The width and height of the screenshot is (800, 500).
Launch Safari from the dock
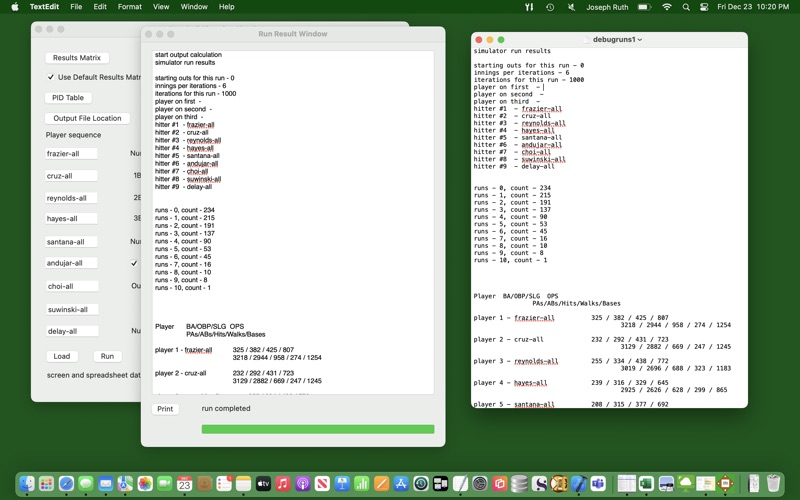click(x=66, y=483)
